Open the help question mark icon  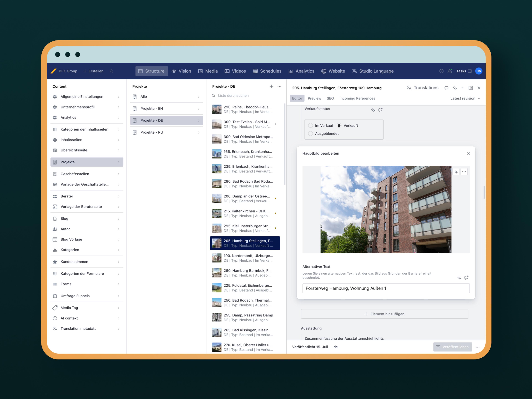441,71
